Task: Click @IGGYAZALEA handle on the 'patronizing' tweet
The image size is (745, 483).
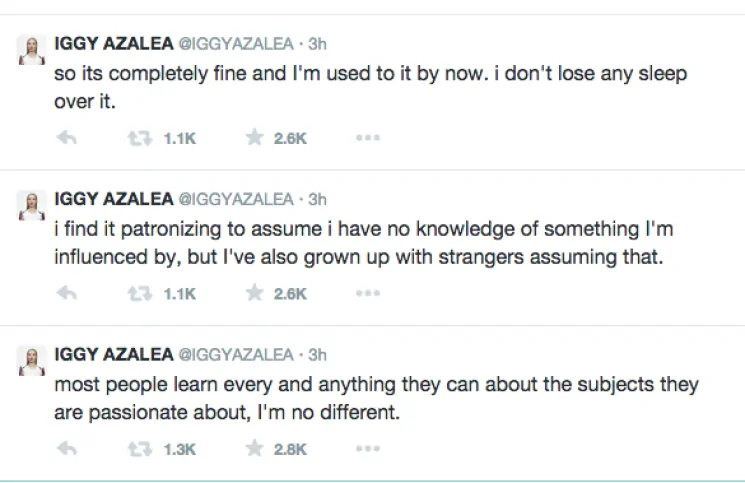Action: tap(236, 199)
